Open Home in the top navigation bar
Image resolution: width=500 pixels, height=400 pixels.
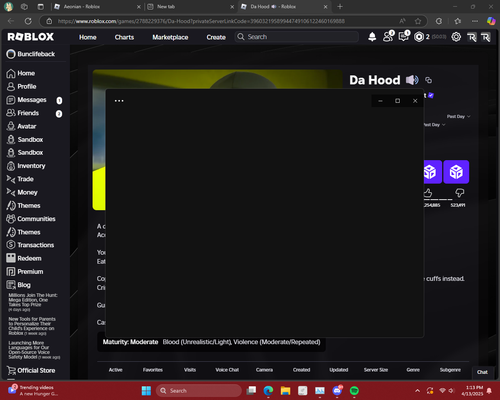click(88, 37)
